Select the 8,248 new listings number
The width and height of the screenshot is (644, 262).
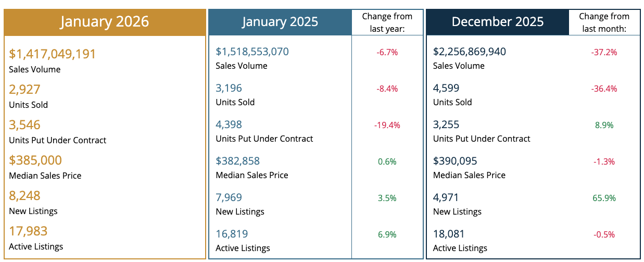coord(24,196)
